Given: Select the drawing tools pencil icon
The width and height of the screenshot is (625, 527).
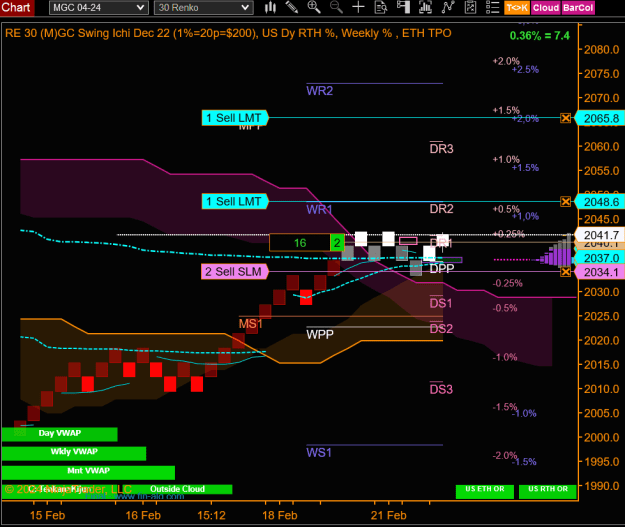Looking at the screenshot, I should 292,7.
